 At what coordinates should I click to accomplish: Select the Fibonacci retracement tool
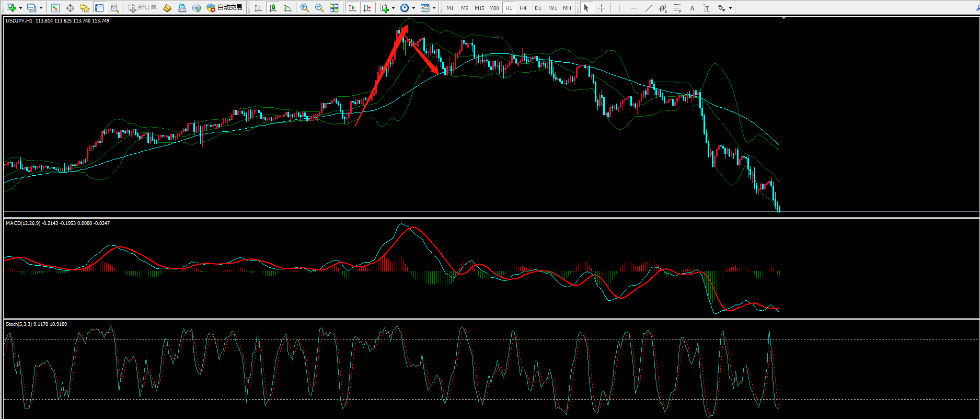[677, 8]
